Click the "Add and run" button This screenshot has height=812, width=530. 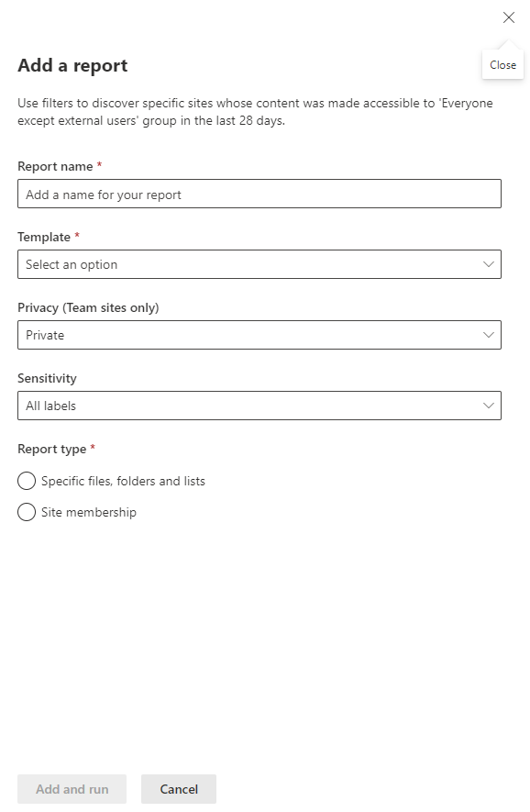[72, 788]
